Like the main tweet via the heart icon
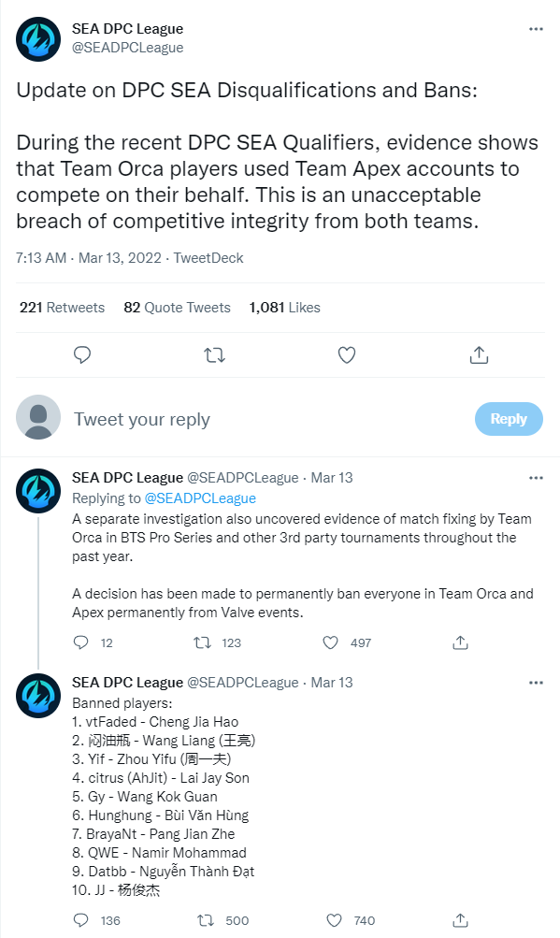560x938 pixels. click(347, 355)
